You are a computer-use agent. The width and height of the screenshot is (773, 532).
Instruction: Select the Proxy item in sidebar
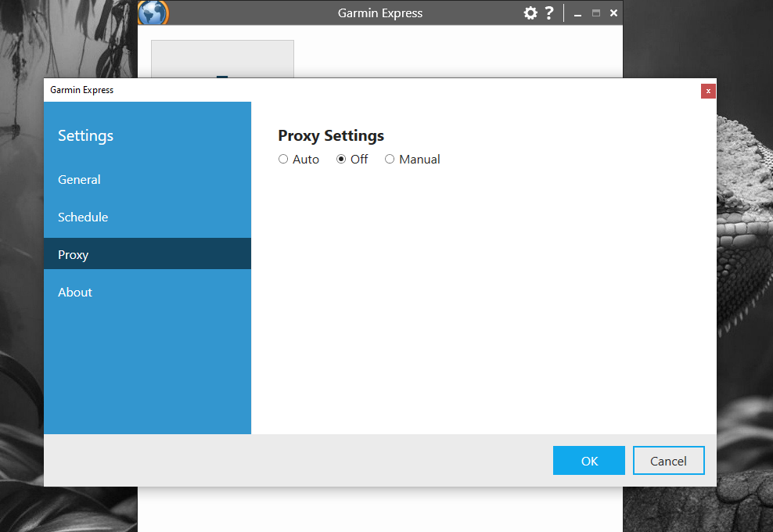pos(73,255)
